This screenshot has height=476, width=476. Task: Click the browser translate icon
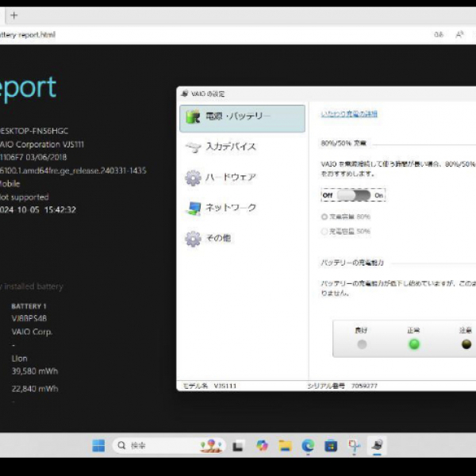coord(439,35)
